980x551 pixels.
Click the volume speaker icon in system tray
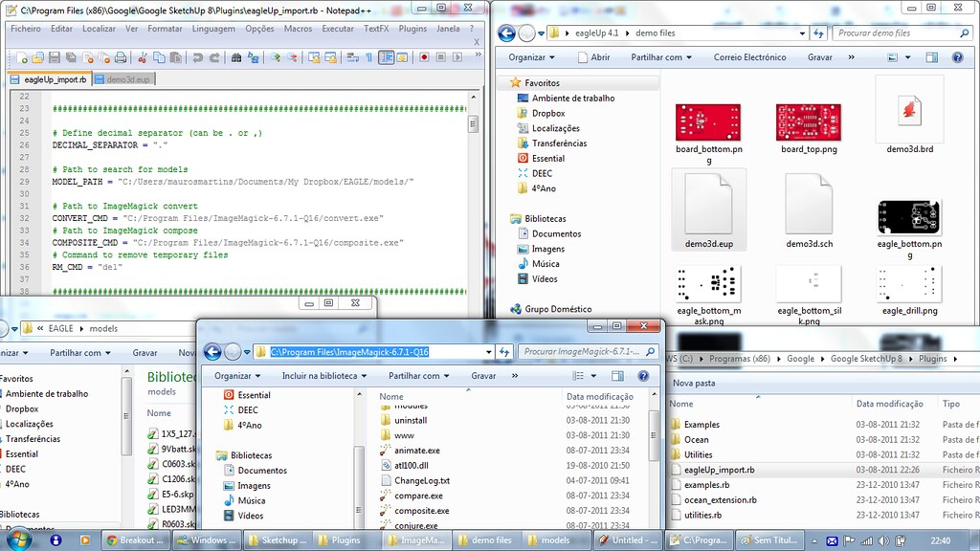tap(883, 541)
